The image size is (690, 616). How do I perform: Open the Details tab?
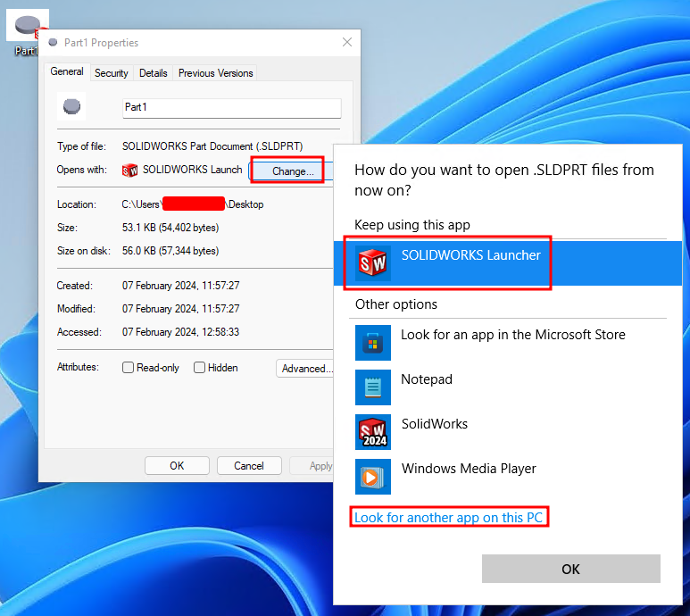point(154,73)
